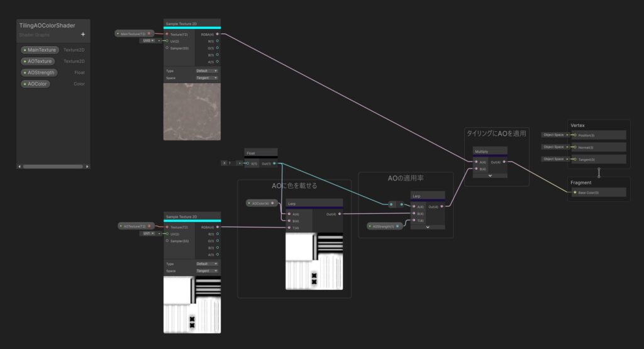This screenshot has height=349, width=644.
Task: Expand the Multiply node preview chevron
Action: pos(489,175)
